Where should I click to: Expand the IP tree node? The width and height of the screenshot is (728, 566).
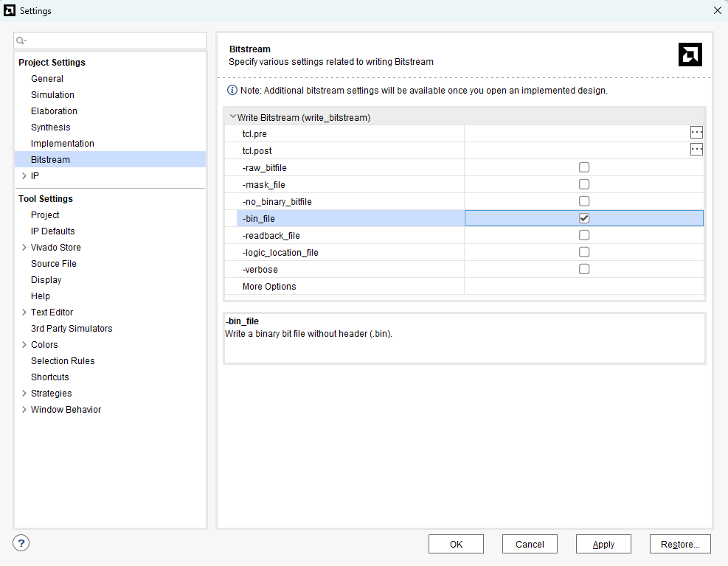coord(24,176)
